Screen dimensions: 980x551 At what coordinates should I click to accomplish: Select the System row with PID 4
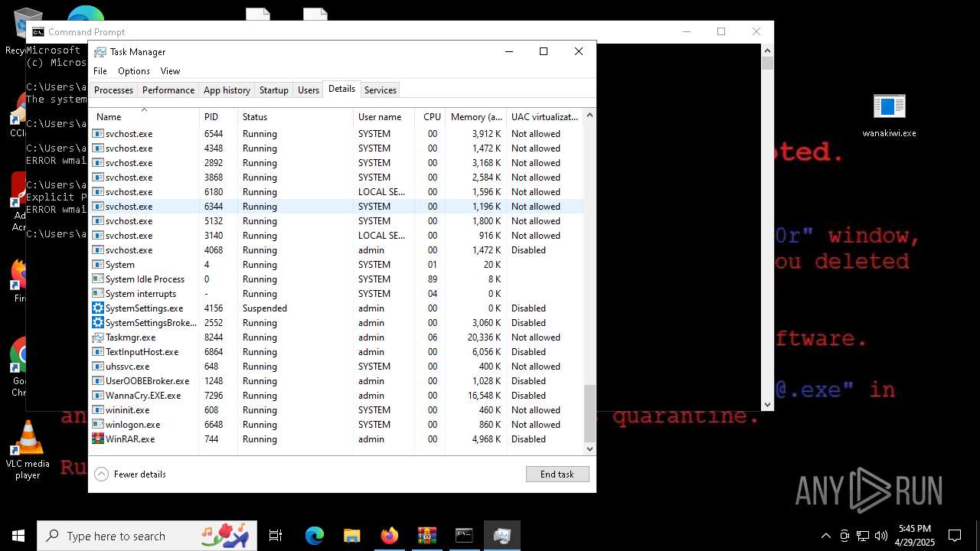[337, 265]
